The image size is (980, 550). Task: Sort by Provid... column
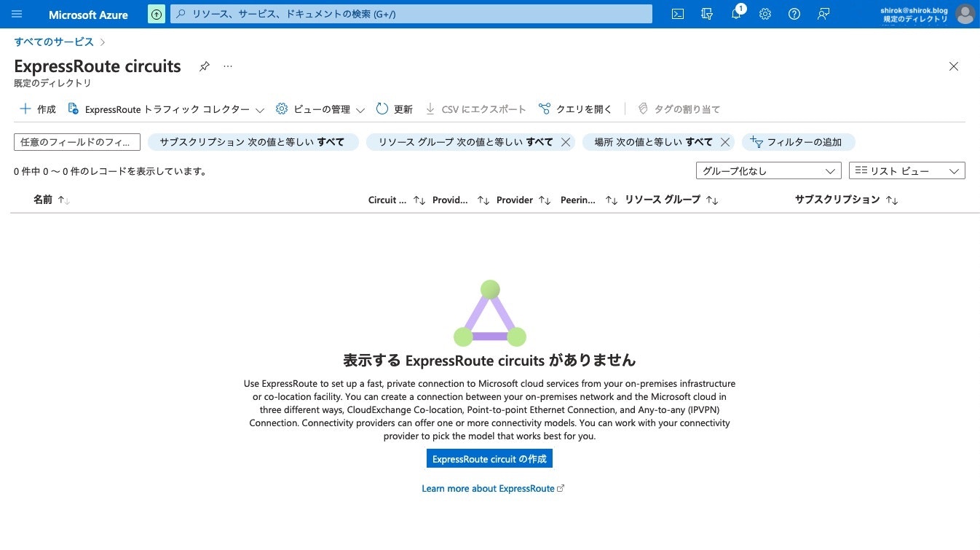[461, 200]
